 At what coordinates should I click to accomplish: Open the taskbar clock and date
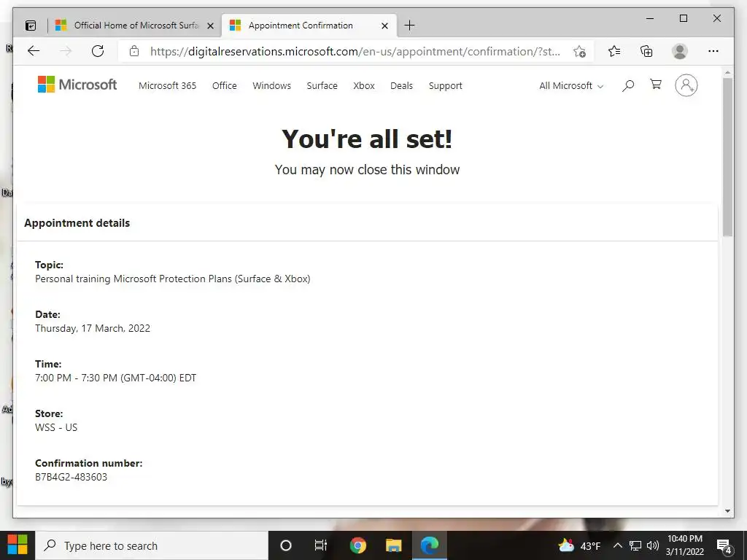click(684, 545)
